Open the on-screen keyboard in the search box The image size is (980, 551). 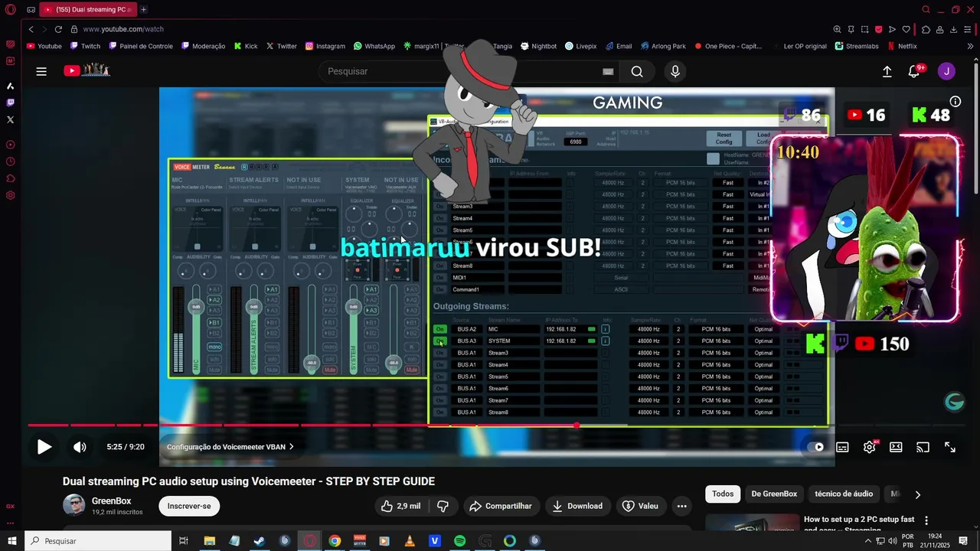(608, 71)
